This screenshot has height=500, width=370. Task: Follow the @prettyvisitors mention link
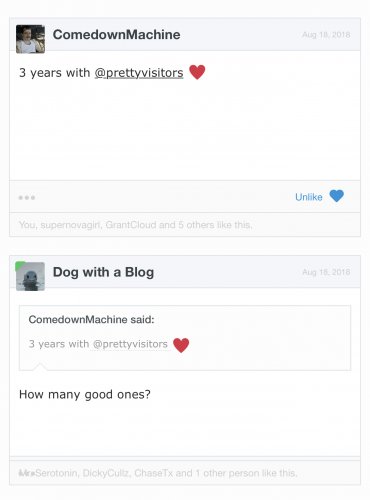click(139, 73)
